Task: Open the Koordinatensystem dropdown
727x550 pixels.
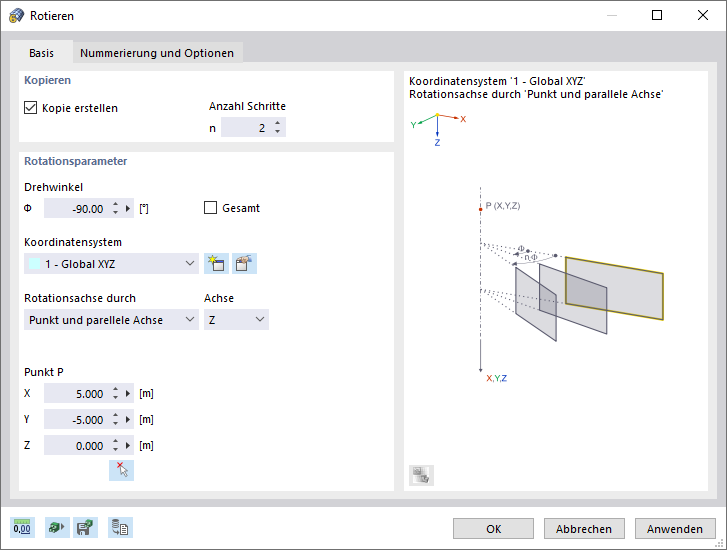Action: tap(190, 264)
